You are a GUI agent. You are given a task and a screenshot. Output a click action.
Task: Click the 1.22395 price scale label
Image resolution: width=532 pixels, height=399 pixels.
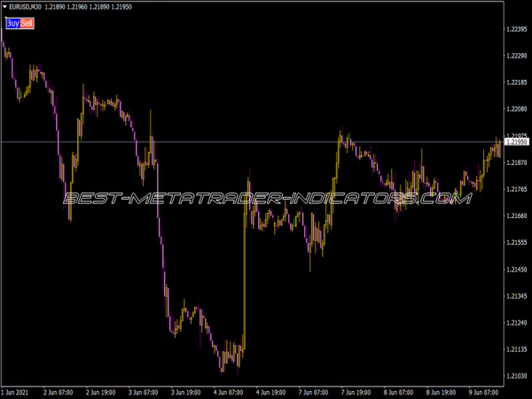pyautogui.click(x=516, y=28)
